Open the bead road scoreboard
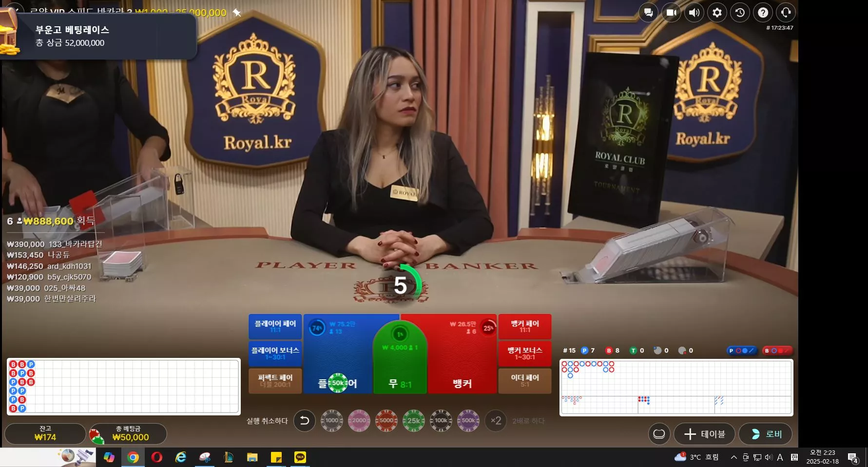The height and width of the screenshot is (467, 868). coord(124,387)
